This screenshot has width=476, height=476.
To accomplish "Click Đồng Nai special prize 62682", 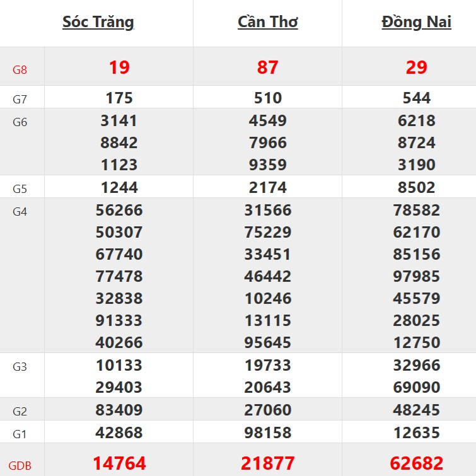I will pyautogui.click(x=417, y=463).
